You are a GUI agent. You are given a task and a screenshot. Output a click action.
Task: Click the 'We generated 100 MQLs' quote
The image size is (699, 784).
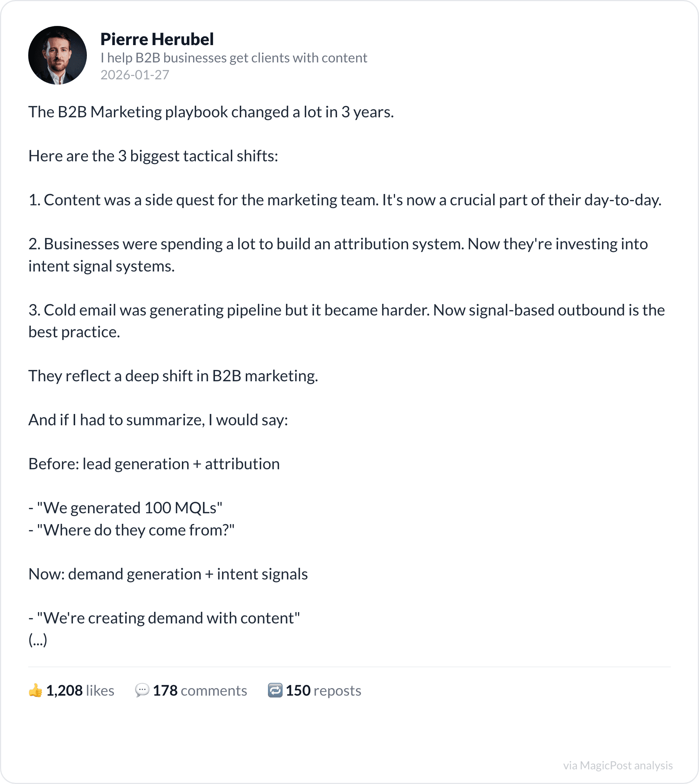coord(126,508)
